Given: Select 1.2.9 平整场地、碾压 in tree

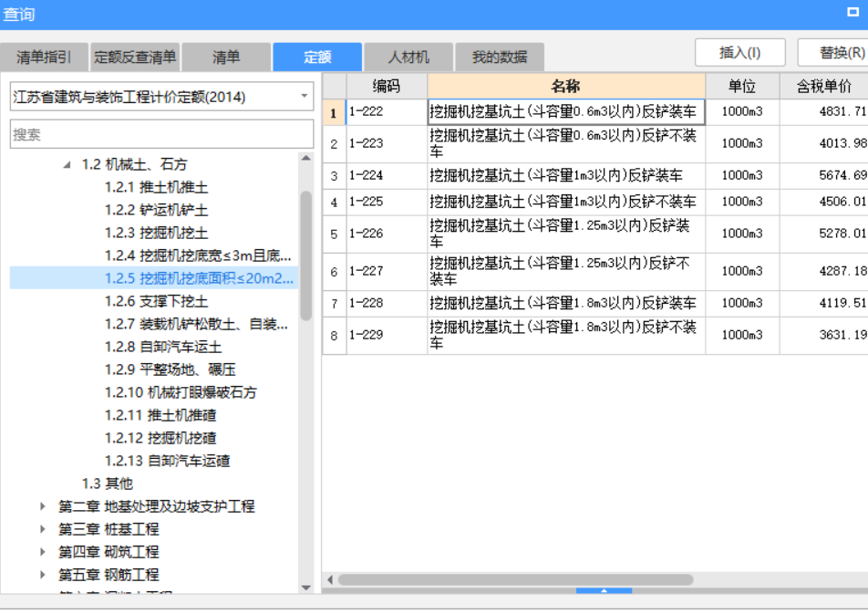Looking at the screenshot, I should click(x=170, y=369).
